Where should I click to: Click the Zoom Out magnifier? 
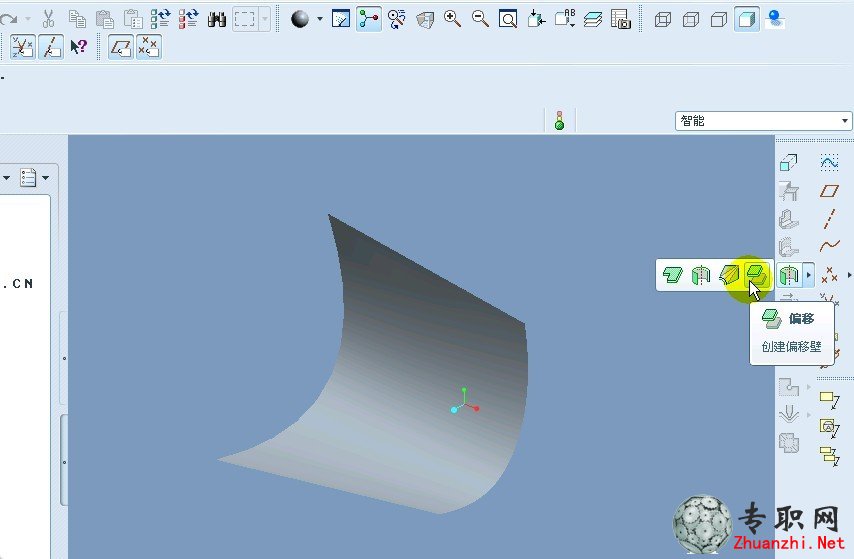[480, 19]
